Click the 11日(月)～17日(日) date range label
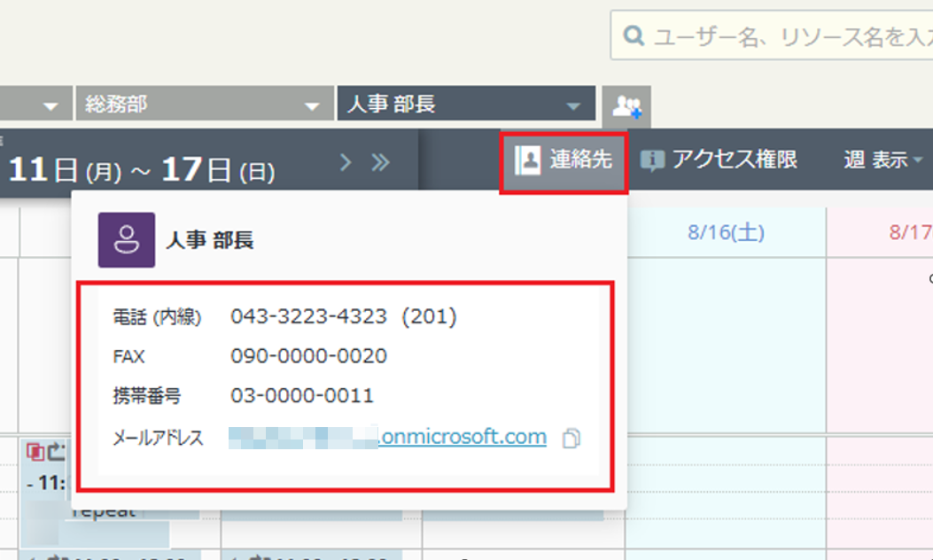933x560 pixels. (142, 169)
